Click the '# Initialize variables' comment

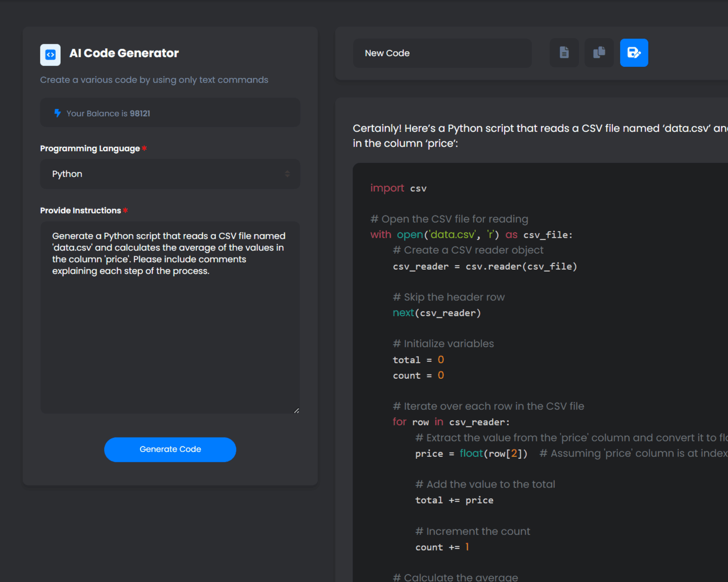click(444, 344)
